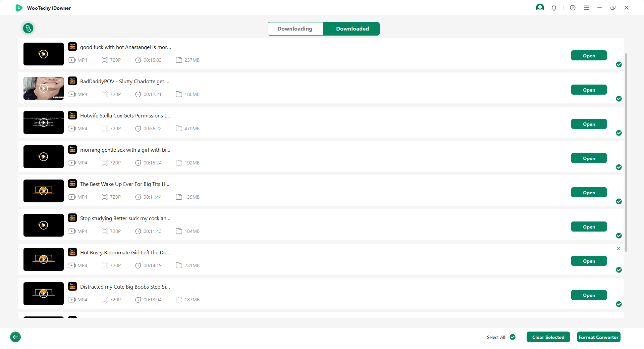Toggle the checkmark for the 187MB video
Screen dimensions: 644x349
click(x=619, y=304)
